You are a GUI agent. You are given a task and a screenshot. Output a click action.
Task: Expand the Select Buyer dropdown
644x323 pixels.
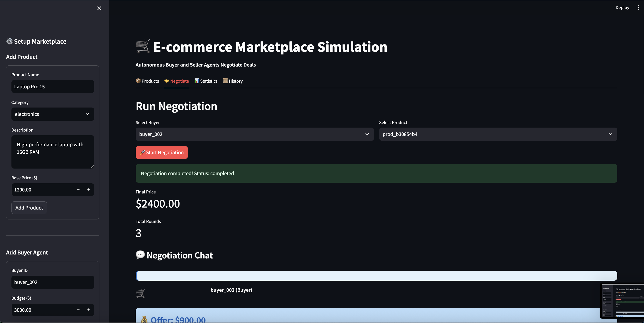[255, 134]
